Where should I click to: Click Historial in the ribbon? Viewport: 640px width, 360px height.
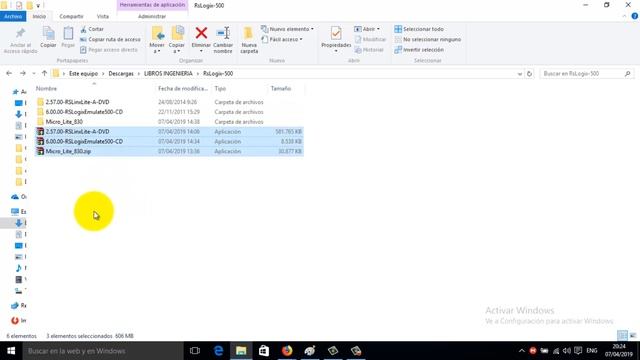369,50
